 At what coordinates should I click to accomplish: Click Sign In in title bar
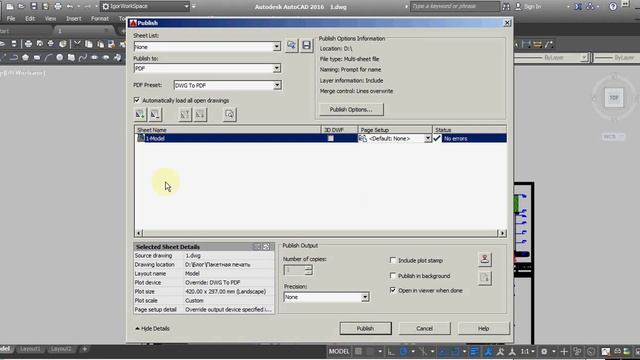[533, 7]
